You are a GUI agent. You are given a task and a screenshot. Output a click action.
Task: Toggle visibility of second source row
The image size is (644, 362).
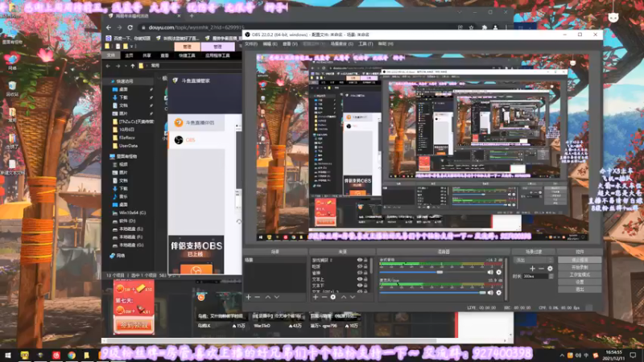(360, 266)
